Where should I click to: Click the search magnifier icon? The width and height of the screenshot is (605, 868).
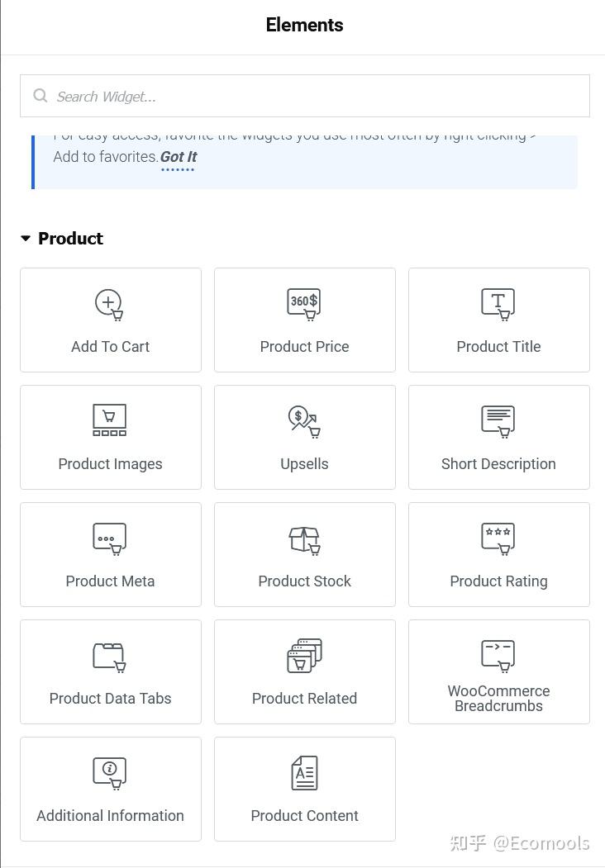point(40,96)
